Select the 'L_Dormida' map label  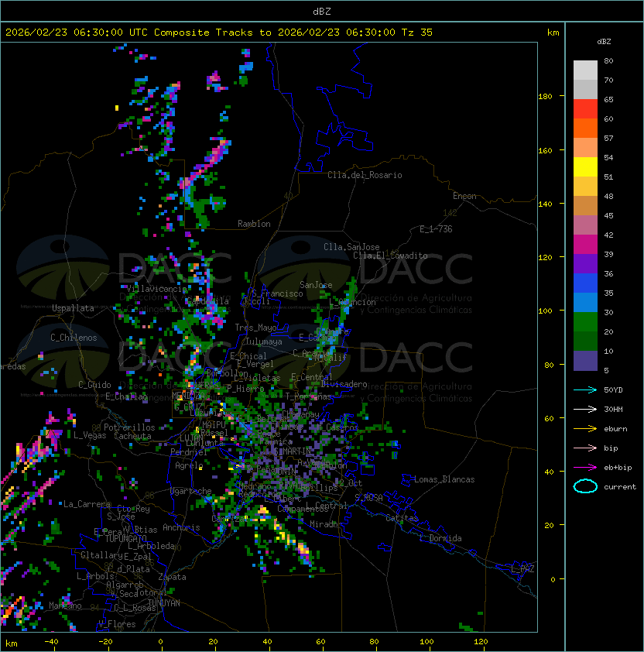pyautogui.click(x=440, y=538)
